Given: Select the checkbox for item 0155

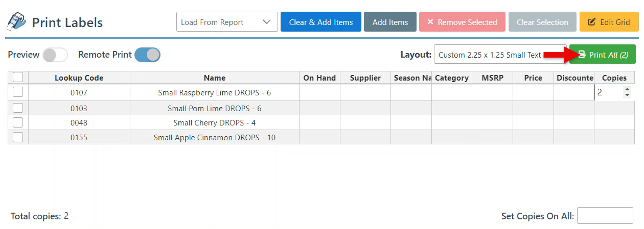Looking at the screenshot, I should [18, 137].
